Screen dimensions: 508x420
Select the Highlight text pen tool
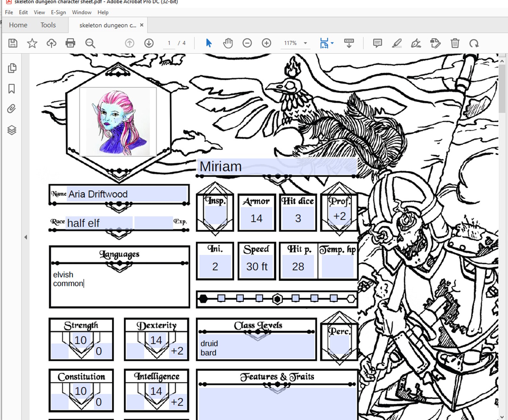pyautogui.click(x=397, y=43)
